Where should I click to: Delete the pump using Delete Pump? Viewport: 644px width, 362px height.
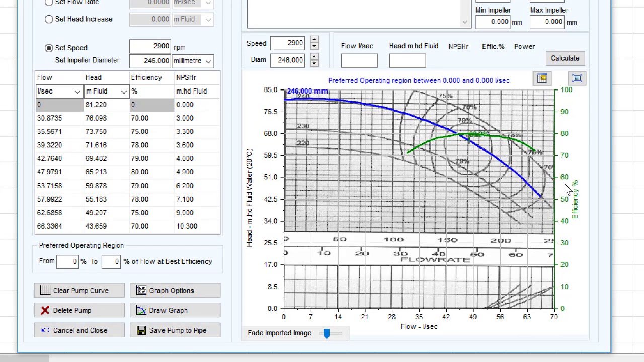click(x=79, y=310)
